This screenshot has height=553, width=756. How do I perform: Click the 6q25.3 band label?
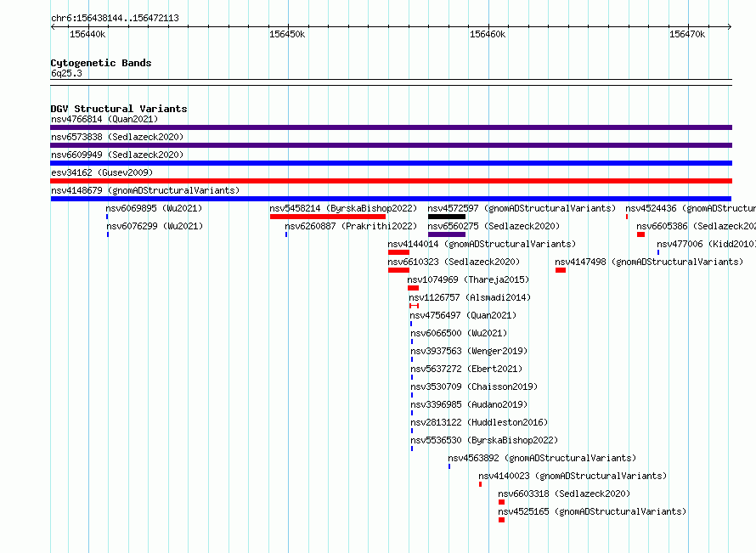click(66, 73)
